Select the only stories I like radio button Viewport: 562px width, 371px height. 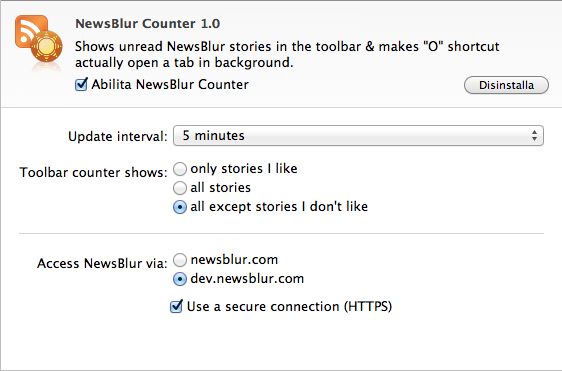point(180,169)
